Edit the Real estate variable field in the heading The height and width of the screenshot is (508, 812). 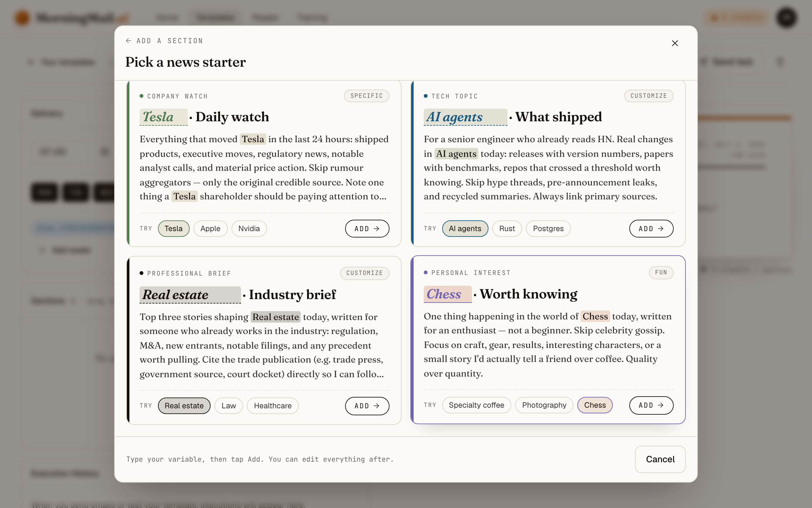point(190,295)
